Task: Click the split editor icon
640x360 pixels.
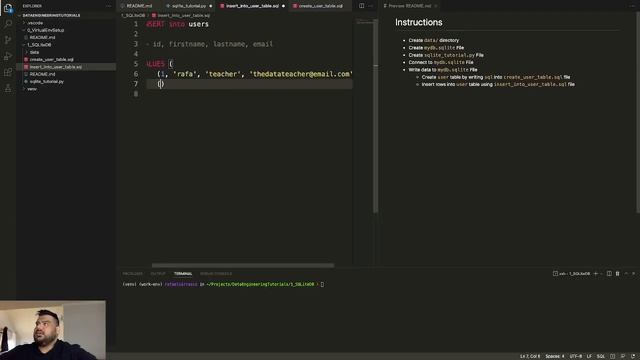Action: tap(362, 6)
